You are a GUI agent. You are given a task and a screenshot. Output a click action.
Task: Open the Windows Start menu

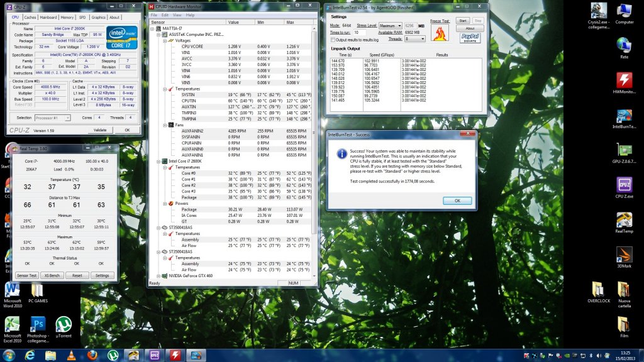(9, 355)
